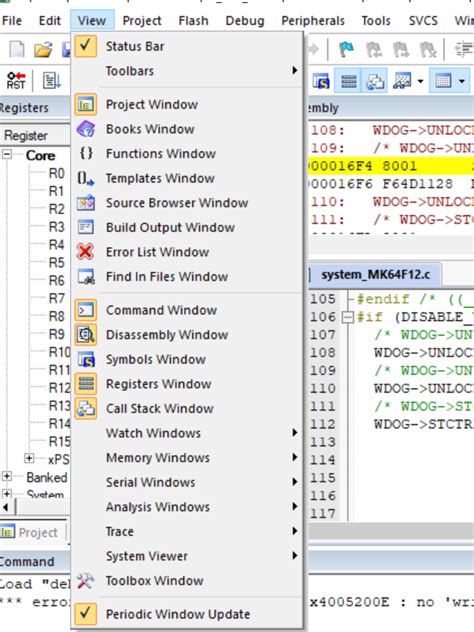Click the registers panel left scroll arrow

[x=7, y=507]
